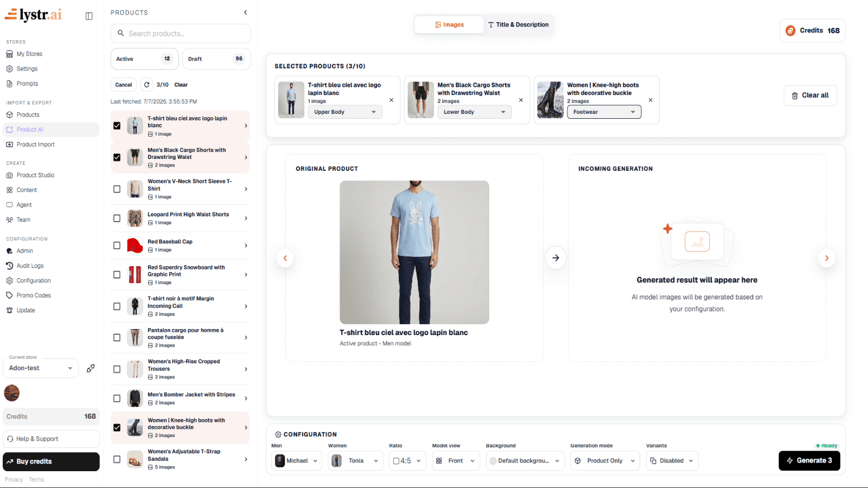Check Red Superdry Snowboard product
Screen dimensions: 868x488
[117, 275]
